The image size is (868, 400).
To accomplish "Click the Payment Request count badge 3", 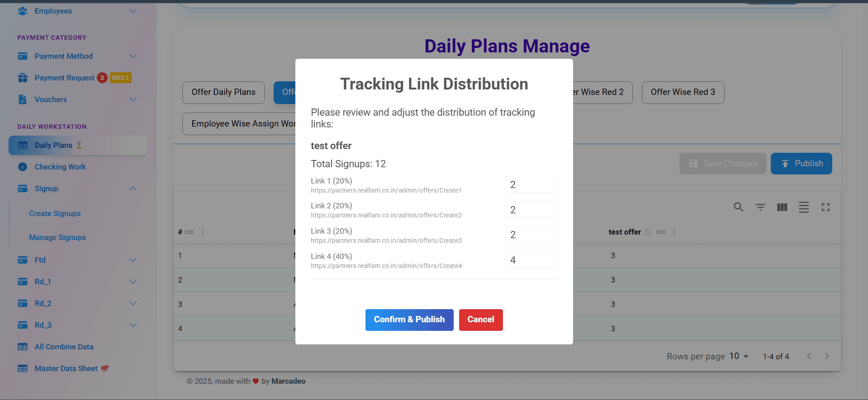I will 102,78.
